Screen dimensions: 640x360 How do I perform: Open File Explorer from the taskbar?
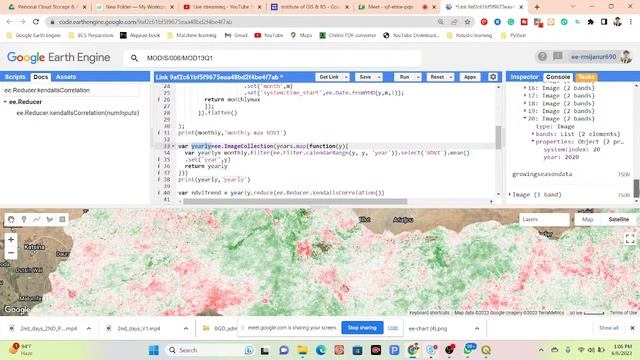pyautogui.click(x=302, y=350)
